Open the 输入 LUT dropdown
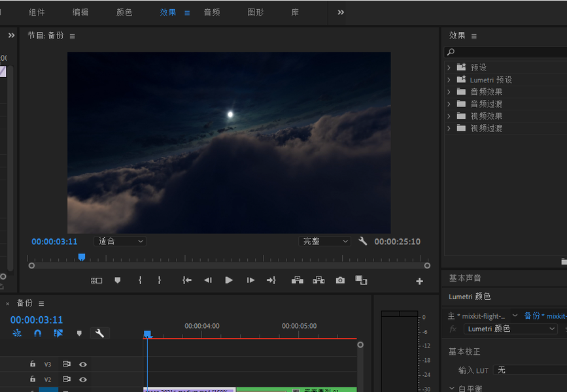 pyautogui.click(x=530, y=370)
